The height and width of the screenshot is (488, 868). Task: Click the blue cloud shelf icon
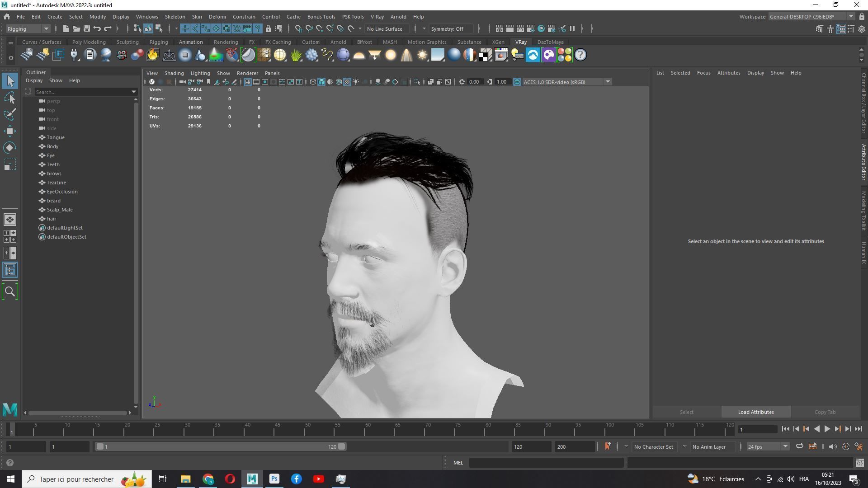tap(533, 55)
